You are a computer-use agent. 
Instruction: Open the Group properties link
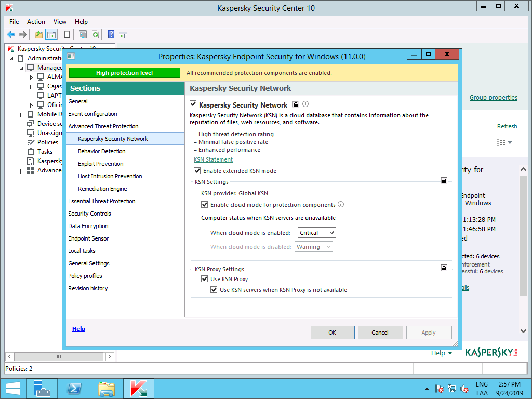pyautogui.click(x=494, y=97)
